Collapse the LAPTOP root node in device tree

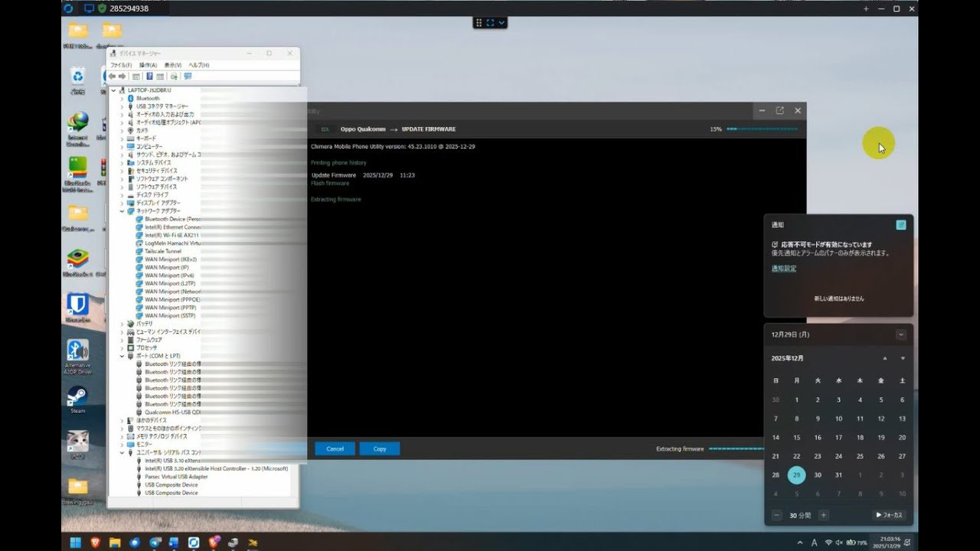[x=114, y=90]
